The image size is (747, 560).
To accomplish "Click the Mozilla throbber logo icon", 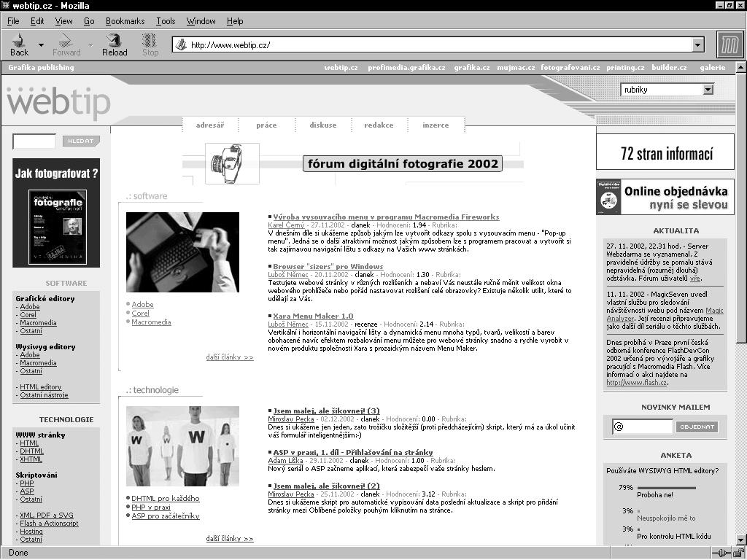I will pyautogui.click(x=729, y=44).
